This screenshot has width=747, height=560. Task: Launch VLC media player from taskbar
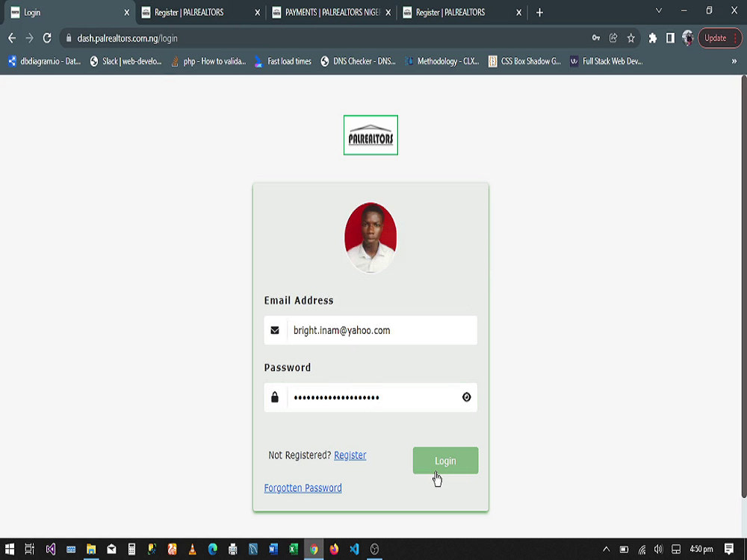[193, 549]
